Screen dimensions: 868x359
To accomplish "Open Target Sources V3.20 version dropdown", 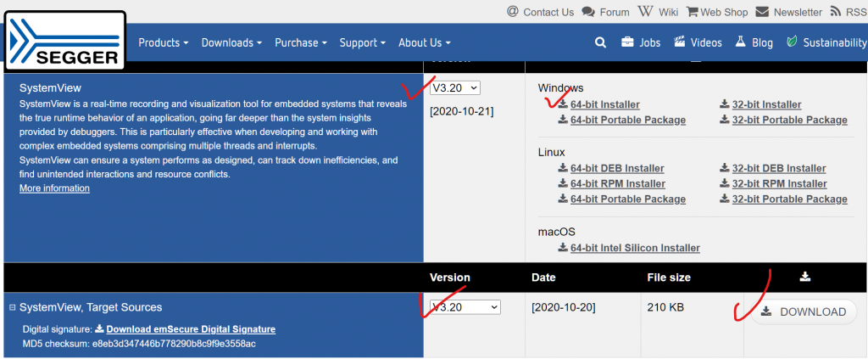I will [465, 307].
